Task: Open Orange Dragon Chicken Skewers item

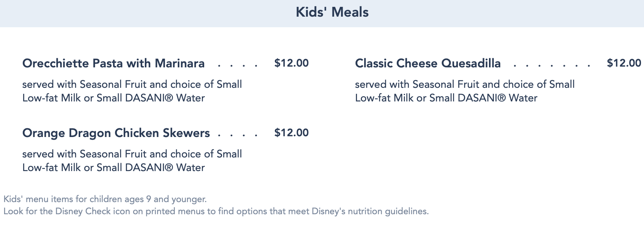Action: (x=116, y=133)
